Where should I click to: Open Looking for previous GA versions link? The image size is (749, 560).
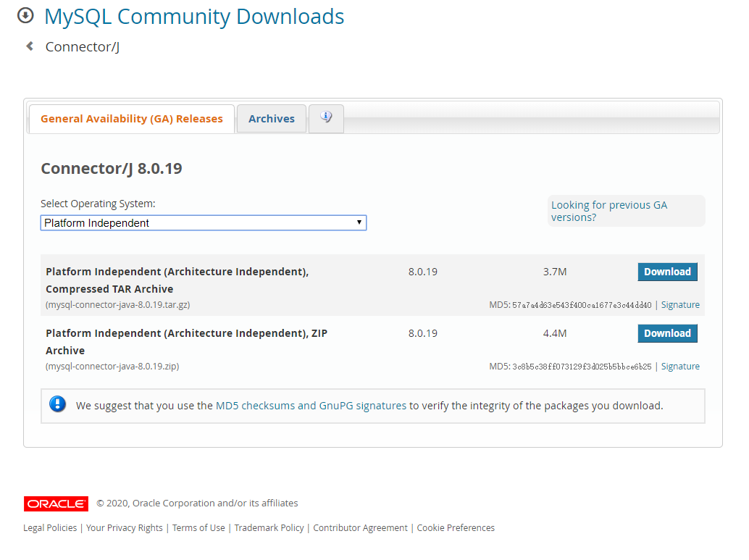609,211
